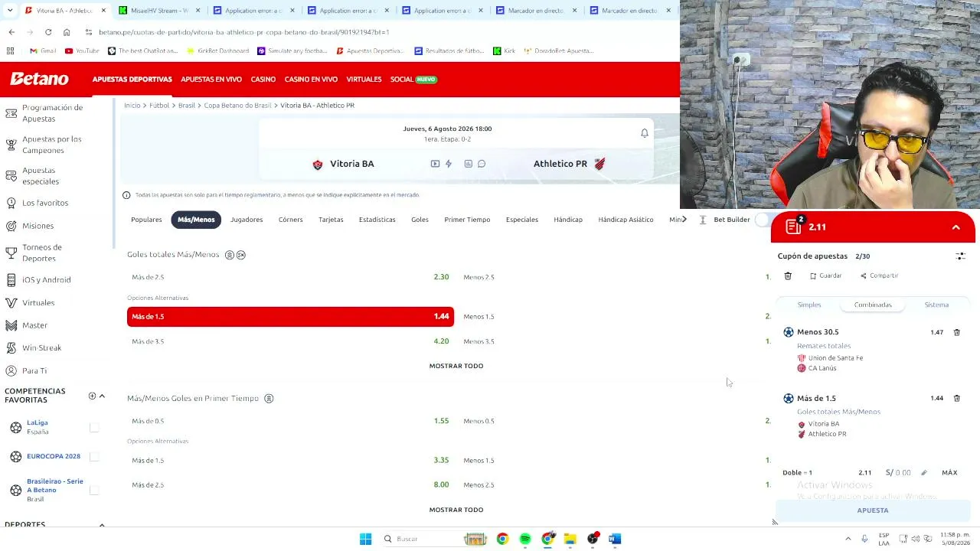
Task: Collapse Competencias Favoritas section
Action: coord(102,396)
